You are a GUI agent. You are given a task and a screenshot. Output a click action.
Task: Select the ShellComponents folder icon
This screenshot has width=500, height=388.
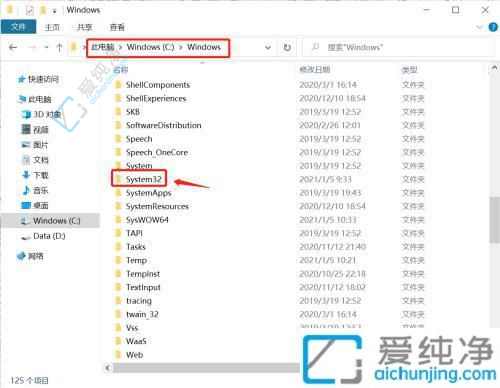click(118, 85)
